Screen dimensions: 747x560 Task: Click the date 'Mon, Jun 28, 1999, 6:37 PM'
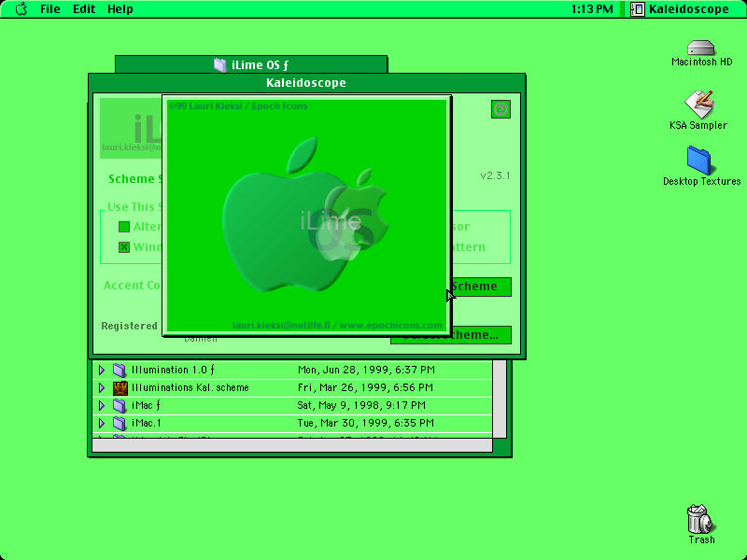pyautogui.click(x=366, y=370)
